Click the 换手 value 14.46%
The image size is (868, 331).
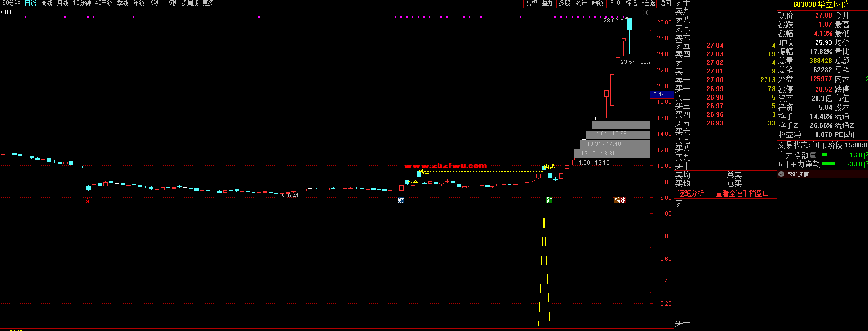(821, 116)
